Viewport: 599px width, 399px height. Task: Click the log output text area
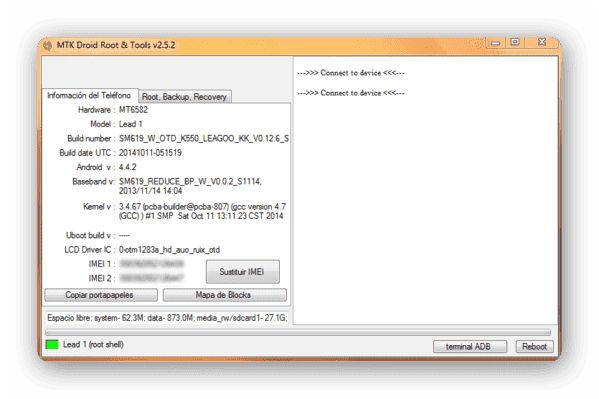[426, 191]
